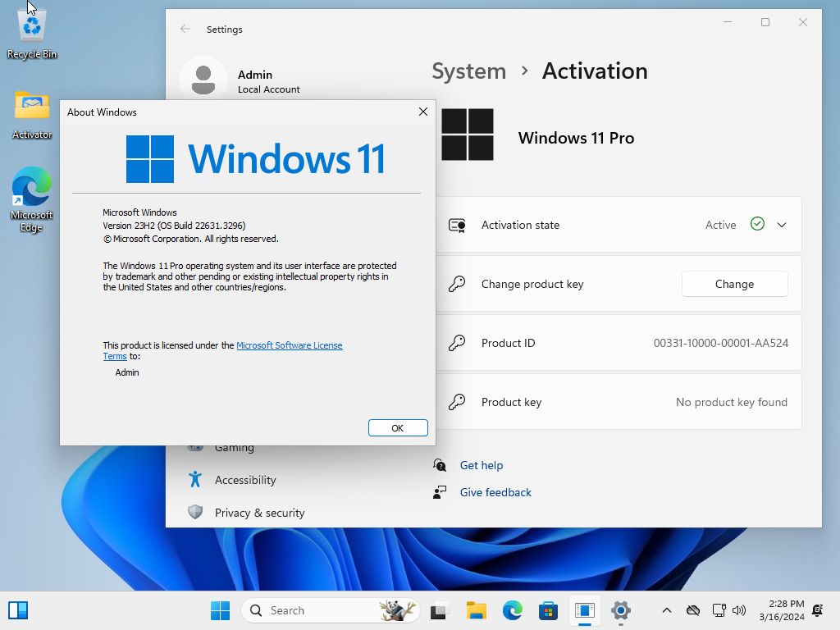
Task: Open the Widgets panel on taskbar
Action: pyautogui.click(x=18, y=610)
